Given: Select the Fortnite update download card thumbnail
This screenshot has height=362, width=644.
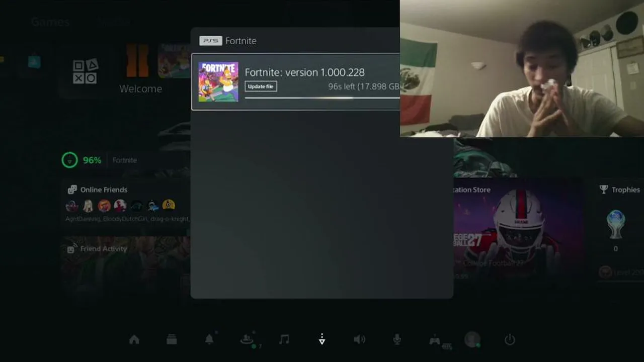Looking at the screenshot, I should (x=218, y=82).
